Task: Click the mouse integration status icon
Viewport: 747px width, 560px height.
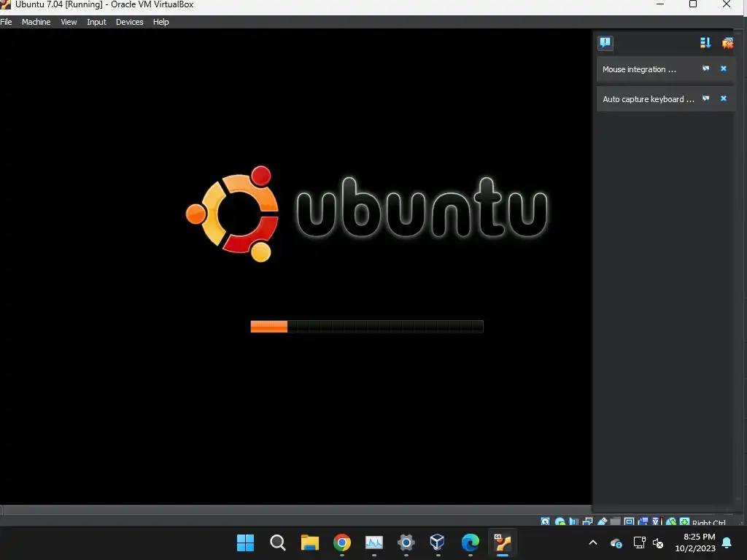Action: point(671,521)
